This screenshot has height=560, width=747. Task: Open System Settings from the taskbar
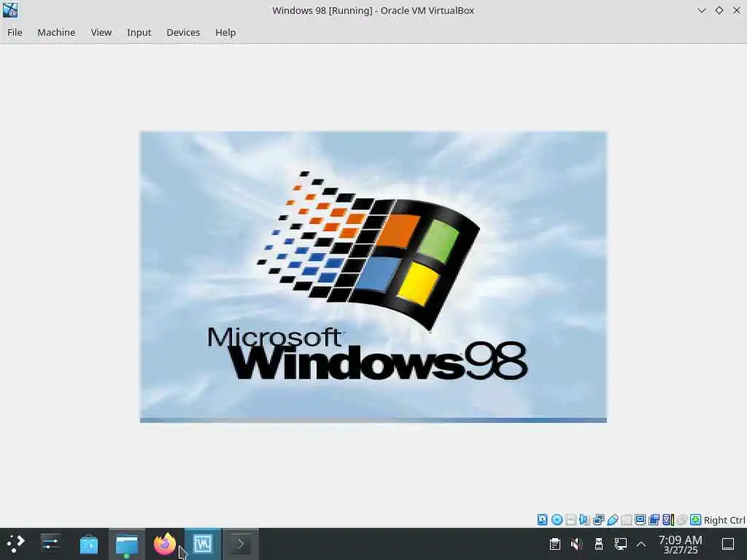50,544
